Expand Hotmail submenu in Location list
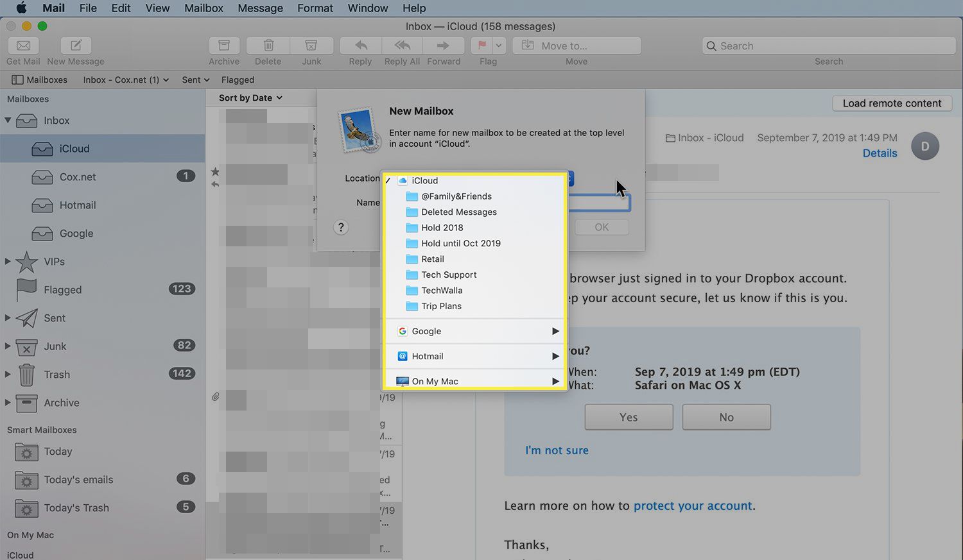Image resolution: width=963 pixels, height=560 pixels. click(474, 356)
